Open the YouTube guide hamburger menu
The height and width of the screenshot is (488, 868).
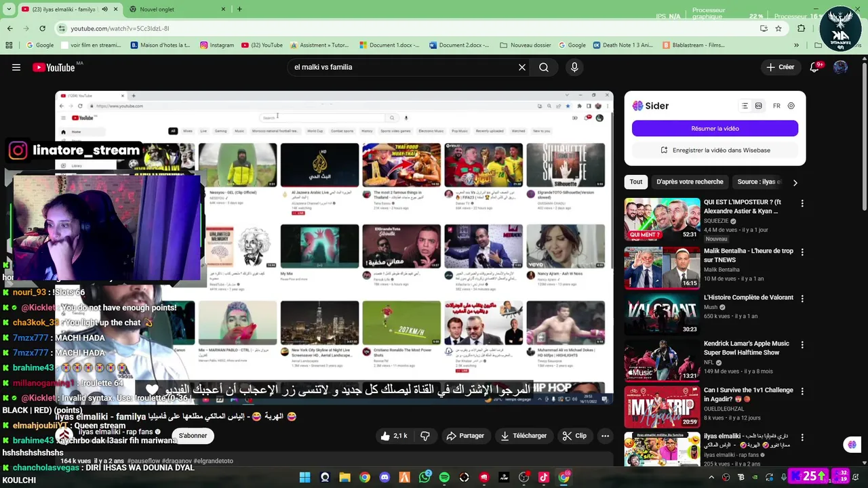click(x=16, y=67)
